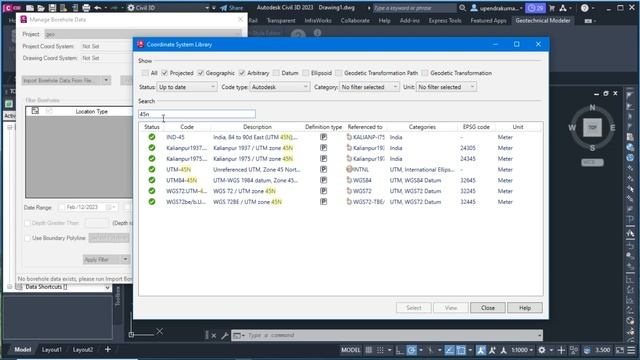
Task: Uncheck the Geographic checkbox
Action: coord(200,73)
